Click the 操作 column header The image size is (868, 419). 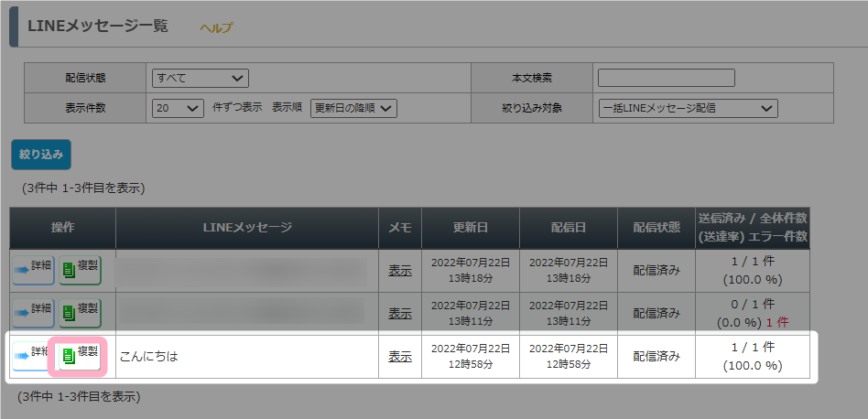62,228
